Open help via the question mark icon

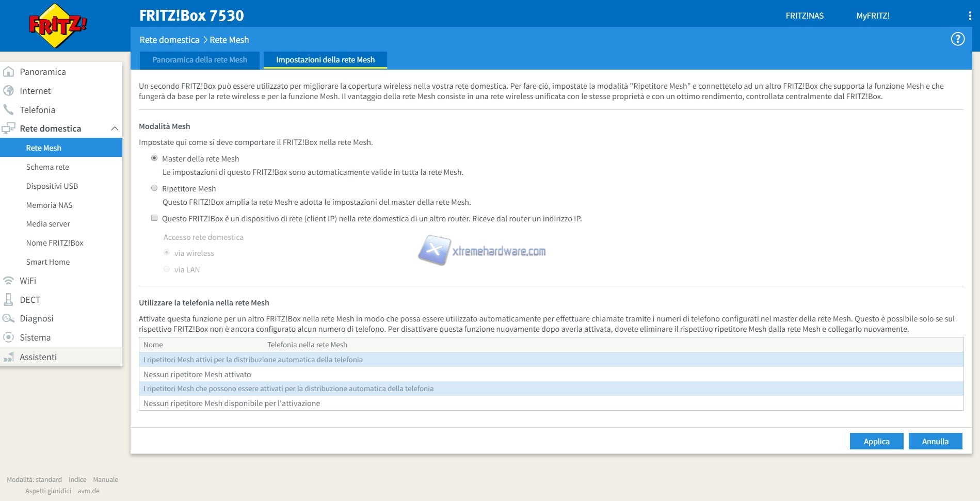957,39
